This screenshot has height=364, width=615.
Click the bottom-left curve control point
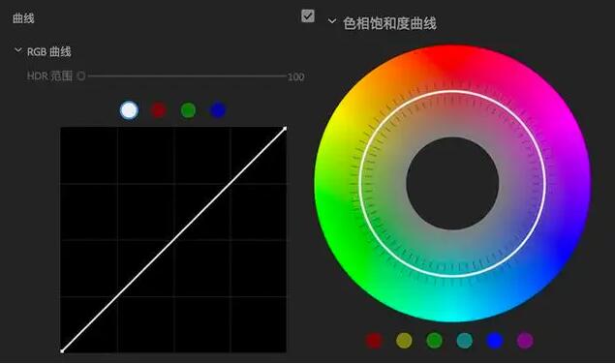coord(62,351)
